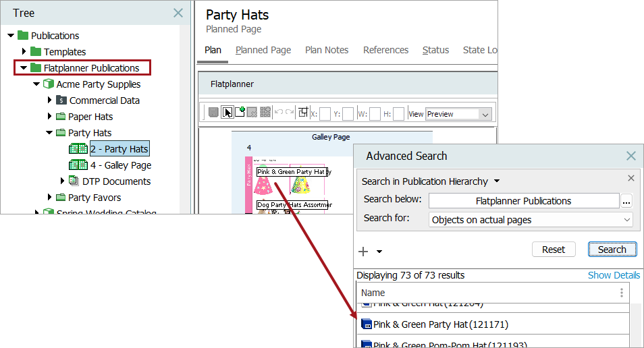
Task: Expand the Party Favors tree node
Action: point(49,198)
